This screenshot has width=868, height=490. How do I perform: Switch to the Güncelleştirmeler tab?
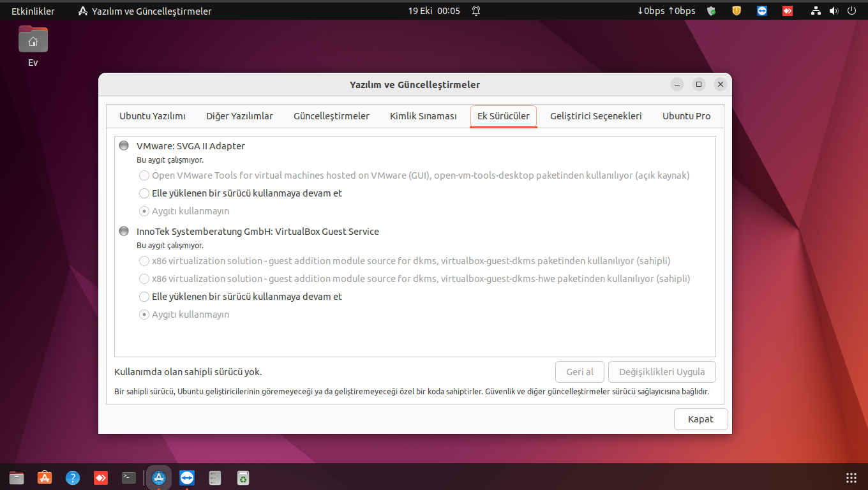click(331, 116)
